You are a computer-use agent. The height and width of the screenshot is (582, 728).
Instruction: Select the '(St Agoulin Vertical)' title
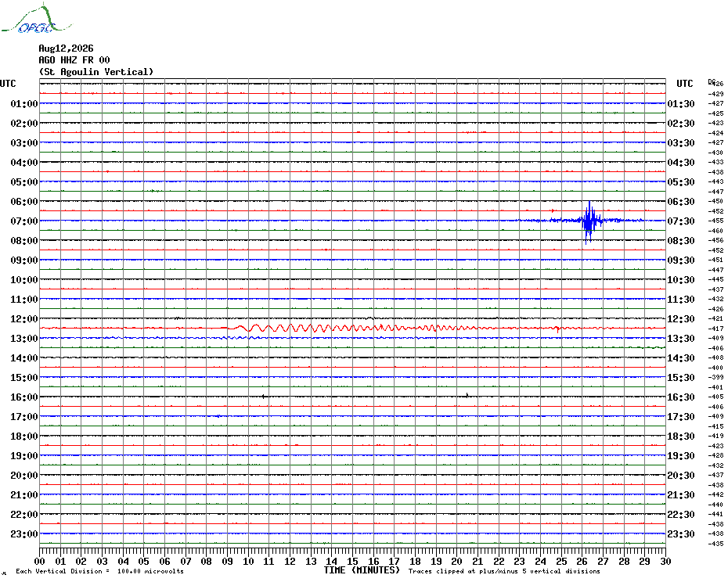point(96,71)
